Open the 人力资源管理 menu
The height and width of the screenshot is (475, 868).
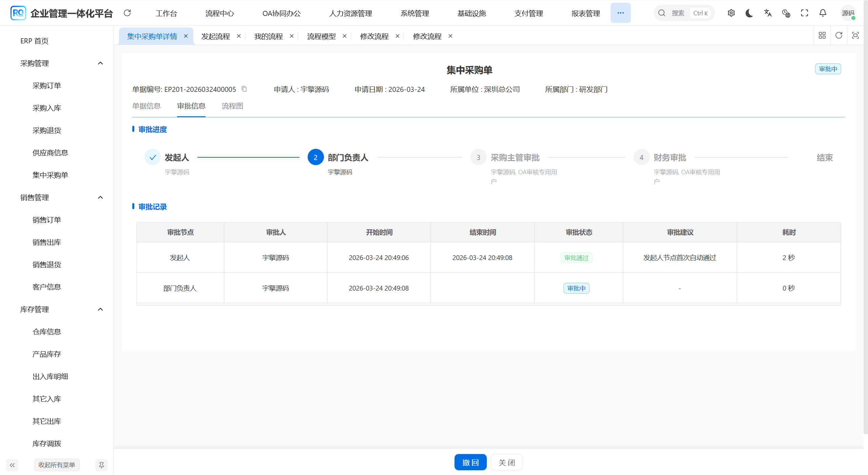pyautogui.click(x=350, y=14)
